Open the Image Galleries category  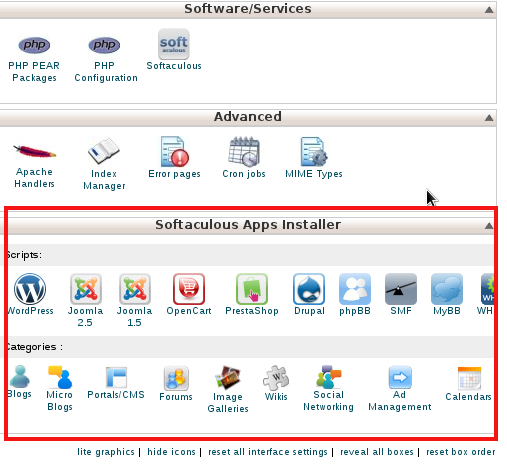(x=228, y=378)
